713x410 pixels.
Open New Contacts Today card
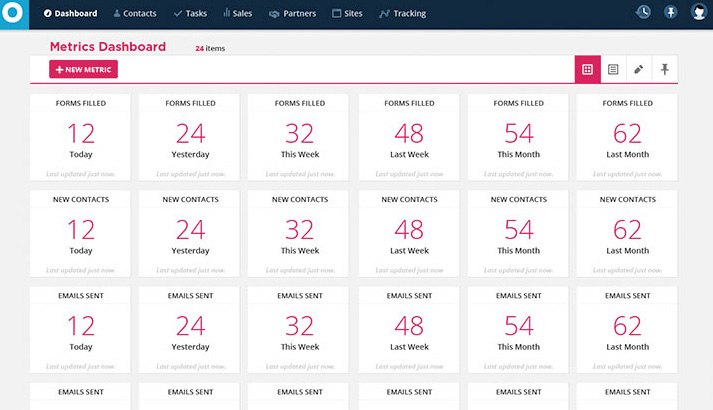(80, 234)
